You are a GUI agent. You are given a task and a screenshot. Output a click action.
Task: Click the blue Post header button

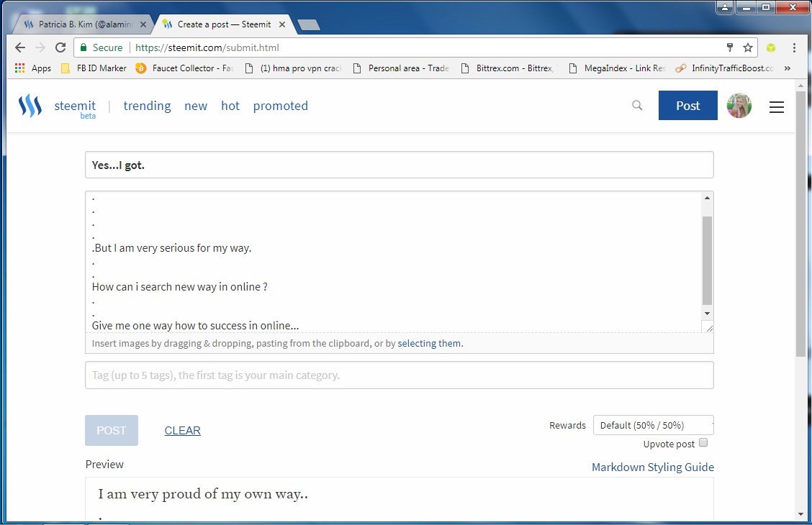click(x=687, y=106)
